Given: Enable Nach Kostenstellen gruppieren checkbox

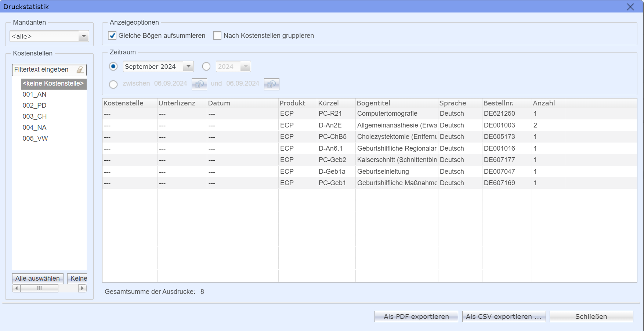Looking at the screenshot, I should click(217, 36).
